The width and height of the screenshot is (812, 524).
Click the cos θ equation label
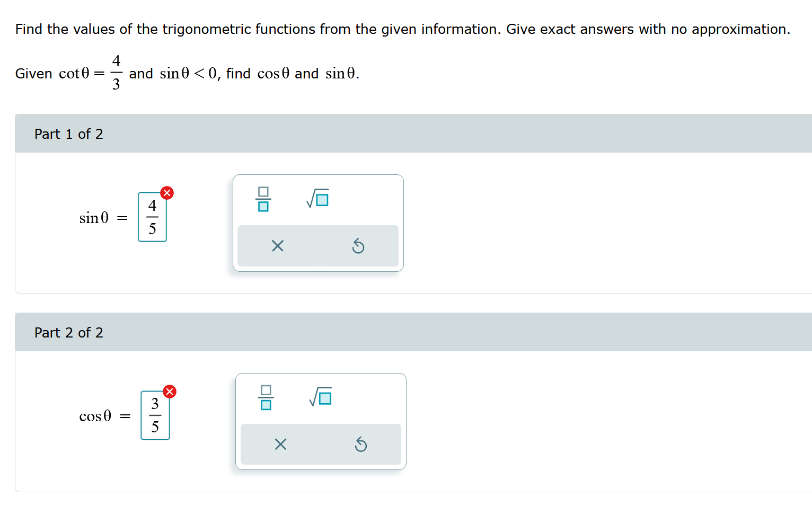coord(95,416)
